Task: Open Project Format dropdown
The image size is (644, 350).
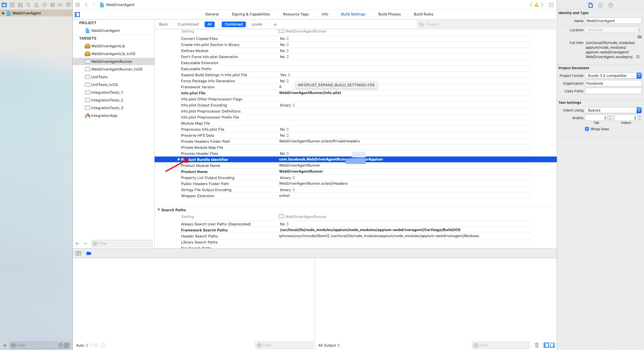Action: (613, 76)
